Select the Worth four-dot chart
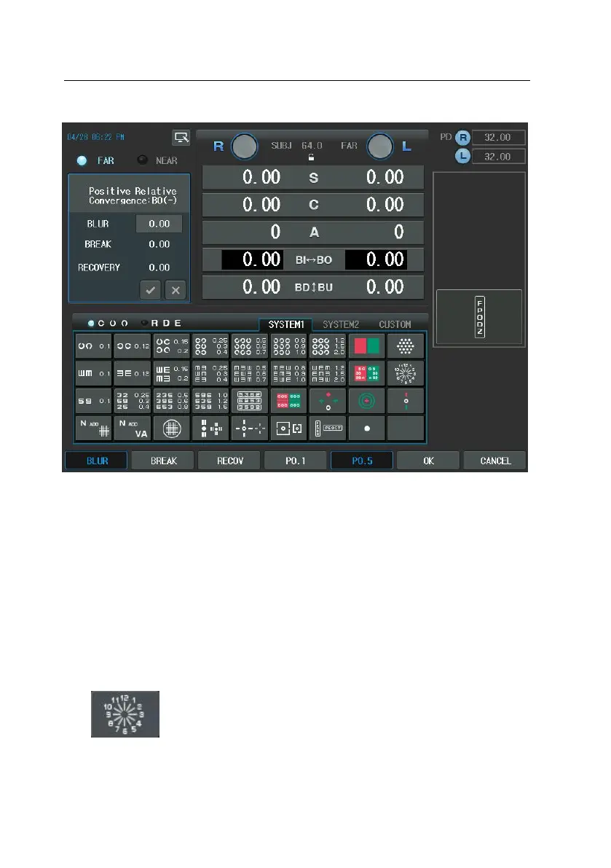Screen dimensions: 611x868 pyautogui.click(x=328, y=401)
